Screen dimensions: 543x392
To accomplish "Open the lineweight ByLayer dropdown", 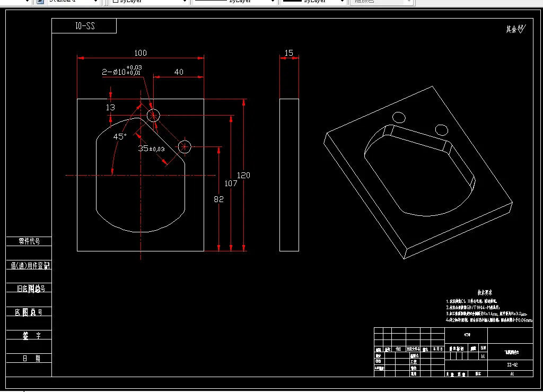I will click(313, 2).
